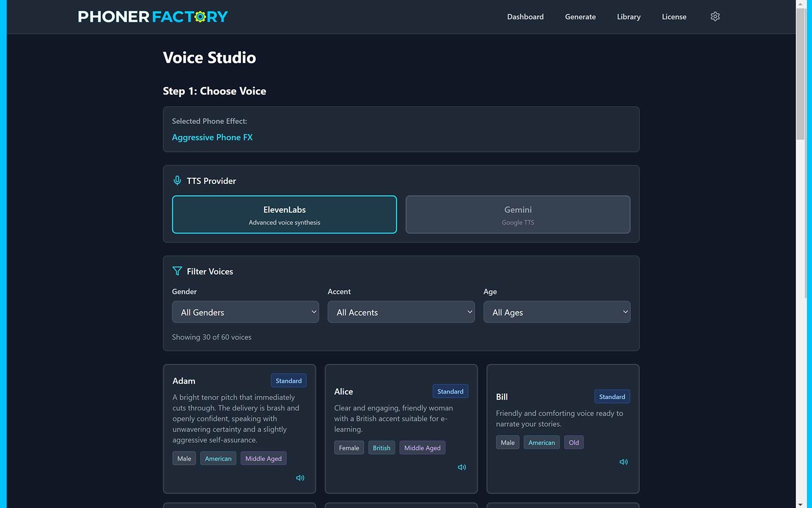Open the Gender filter dropdown
The width and height of the screenshot is (812, 508).
(x=245, y=312)
